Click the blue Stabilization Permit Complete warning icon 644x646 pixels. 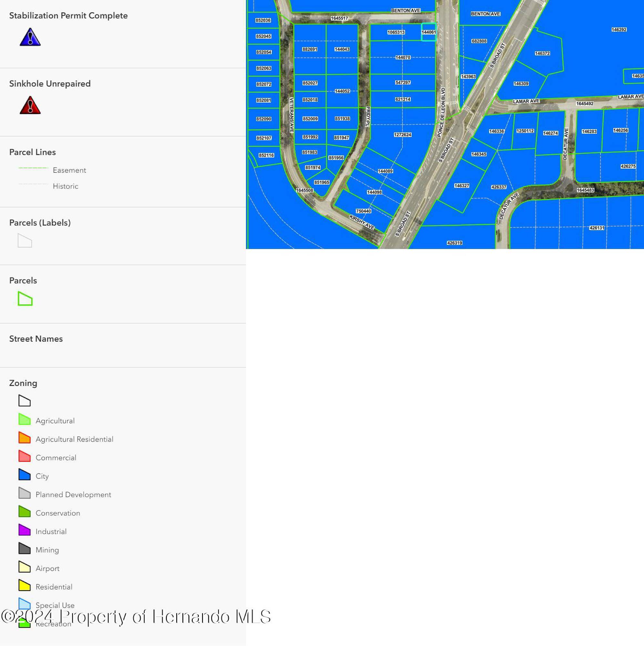coord(30,37)
